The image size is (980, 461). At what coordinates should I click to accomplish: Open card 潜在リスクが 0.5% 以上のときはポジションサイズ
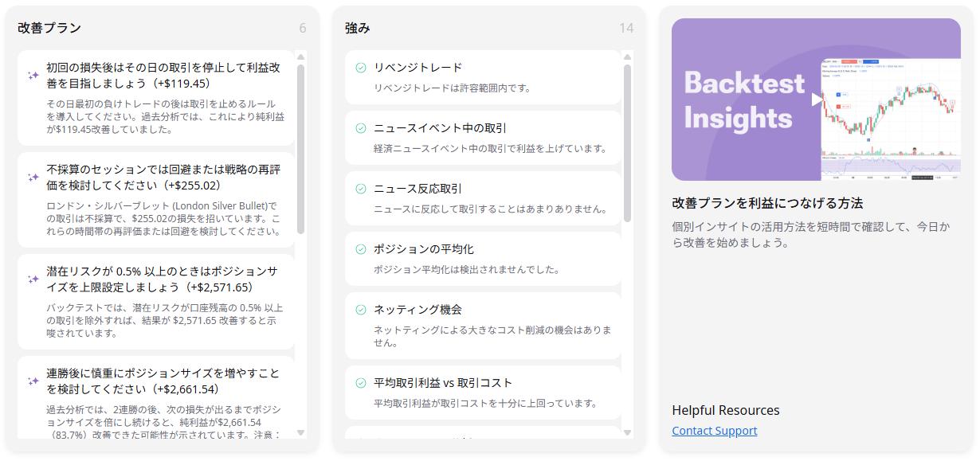click(x=156, y=302)
